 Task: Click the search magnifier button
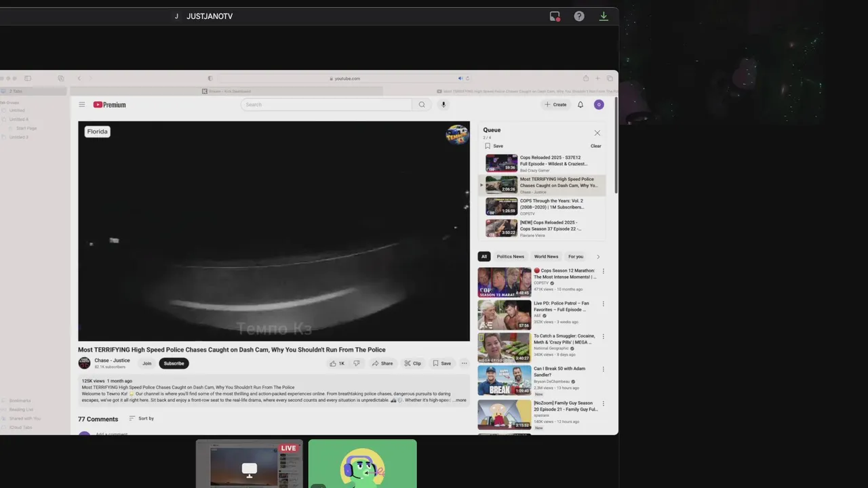click(x=422, y=104)
